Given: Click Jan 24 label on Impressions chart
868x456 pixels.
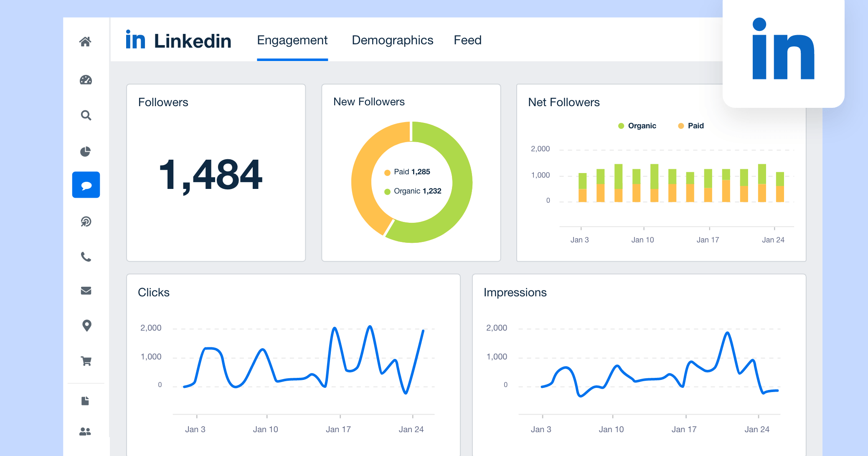Looking at the screenshot, I should [x=757, y=429].
